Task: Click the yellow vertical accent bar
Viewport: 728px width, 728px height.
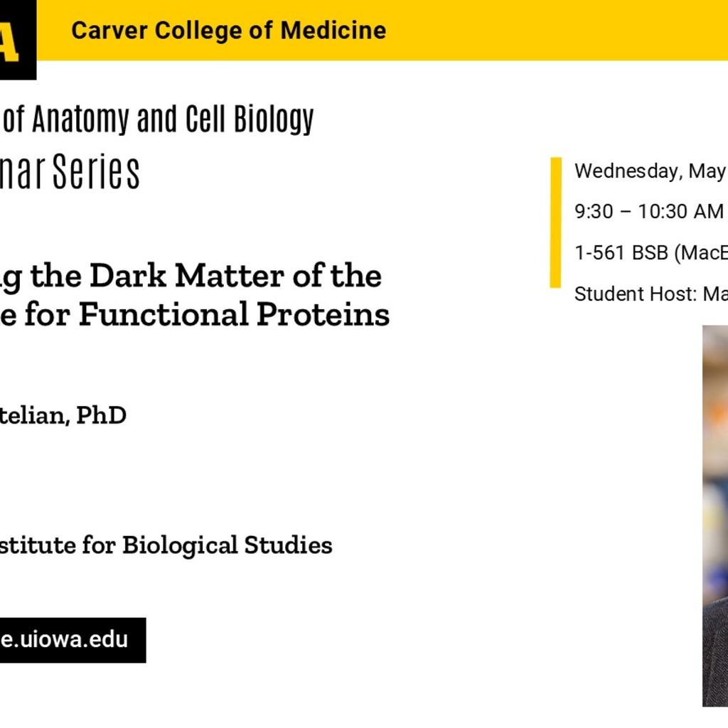Action: coord(555,222)
